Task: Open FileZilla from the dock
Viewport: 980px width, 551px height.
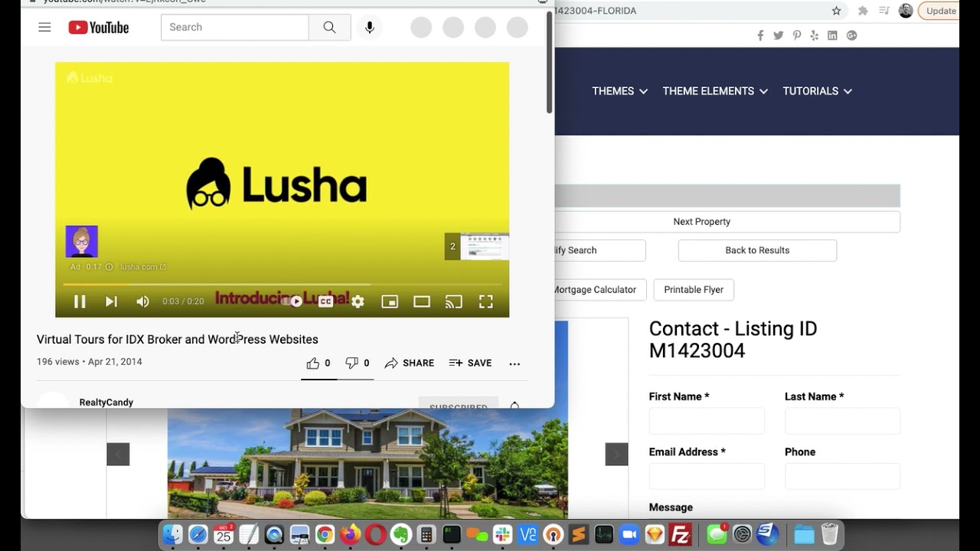Action: coord(680,534)
